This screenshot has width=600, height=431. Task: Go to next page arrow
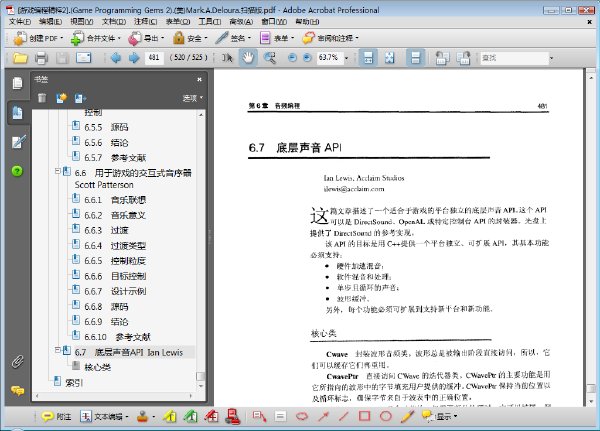[x=134, y=58]
